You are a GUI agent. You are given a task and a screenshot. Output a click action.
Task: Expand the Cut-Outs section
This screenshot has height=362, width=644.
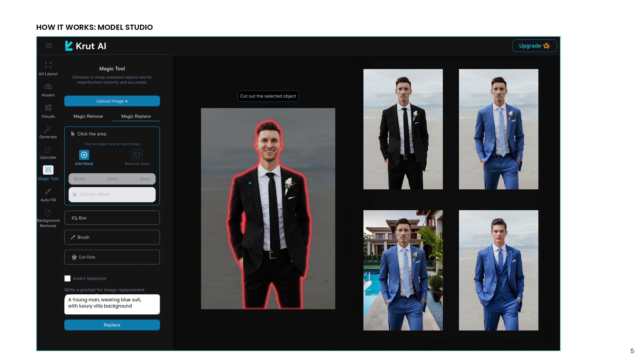[112, 257]
